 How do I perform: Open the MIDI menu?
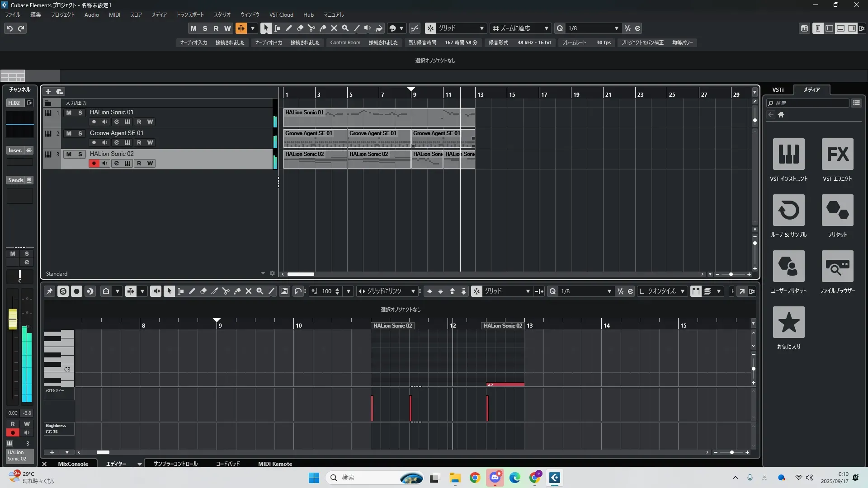point(114,15)
